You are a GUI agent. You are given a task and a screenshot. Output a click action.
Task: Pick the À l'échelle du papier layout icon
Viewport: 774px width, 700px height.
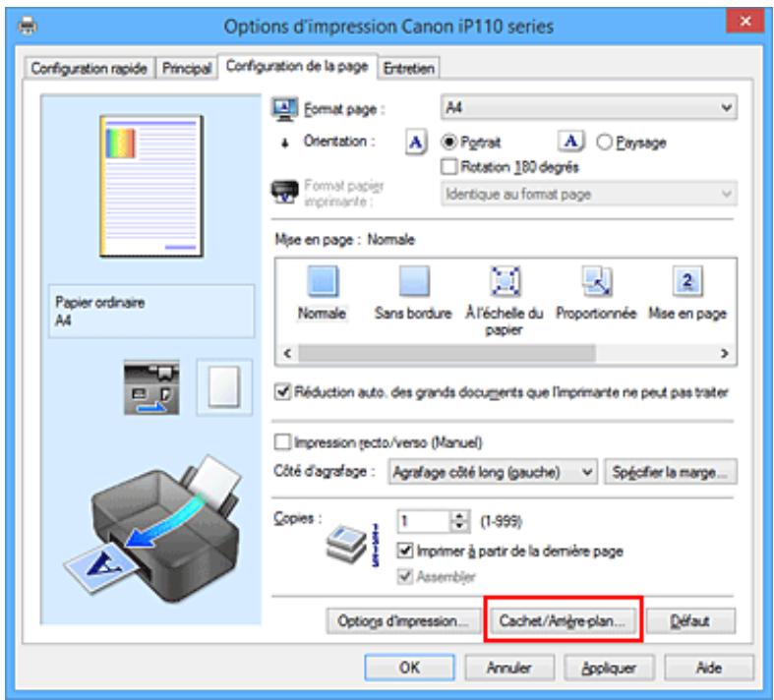click(x=505, y=281)
